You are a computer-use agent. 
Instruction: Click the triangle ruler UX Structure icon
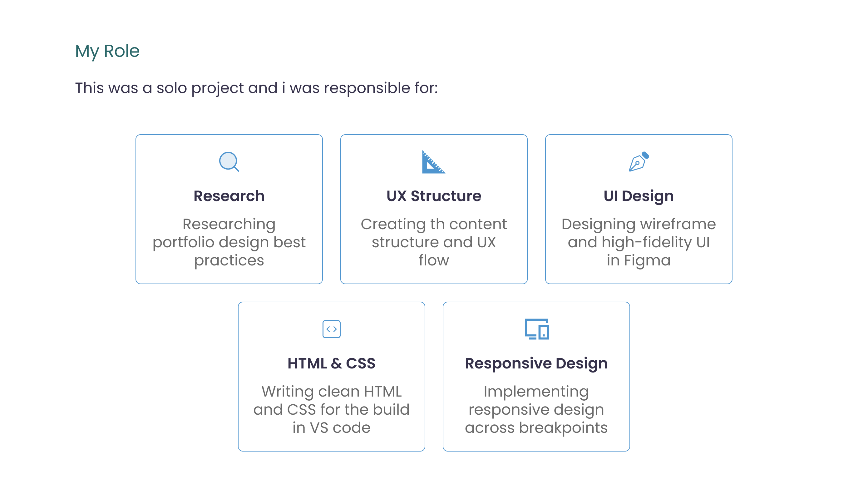point(433,162)
